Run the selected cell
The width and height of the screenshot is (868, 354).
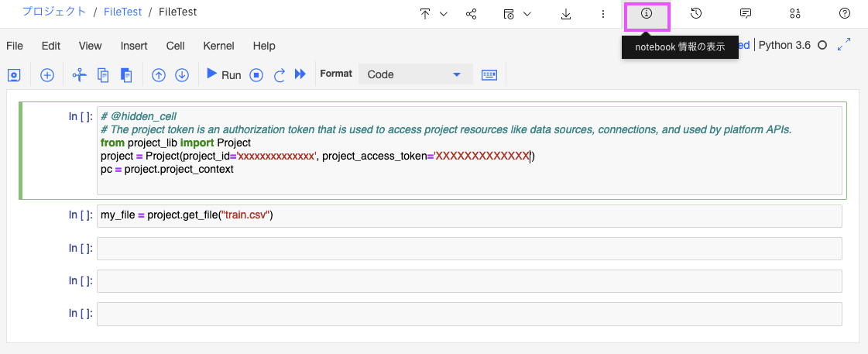pos(224,74)
